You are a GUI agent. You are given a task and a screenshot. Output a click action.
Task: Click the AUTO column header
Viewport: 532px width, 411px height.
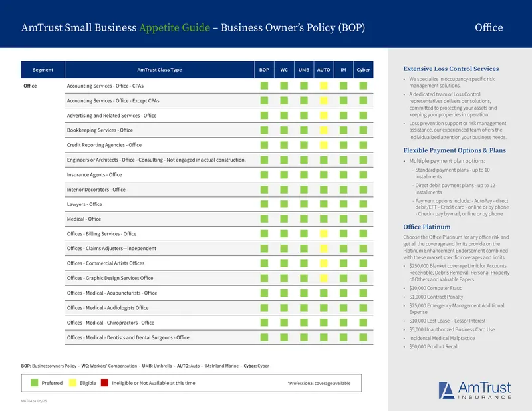[324, 70]
